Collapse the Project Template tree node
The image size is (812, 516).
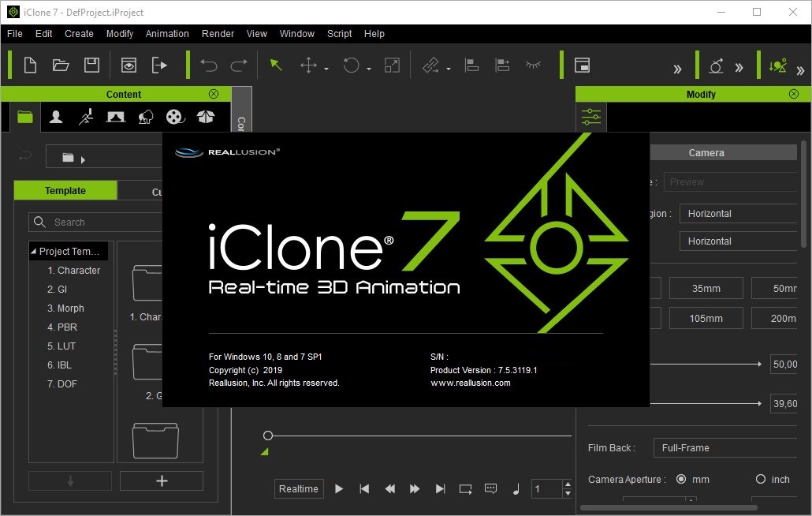33,251
